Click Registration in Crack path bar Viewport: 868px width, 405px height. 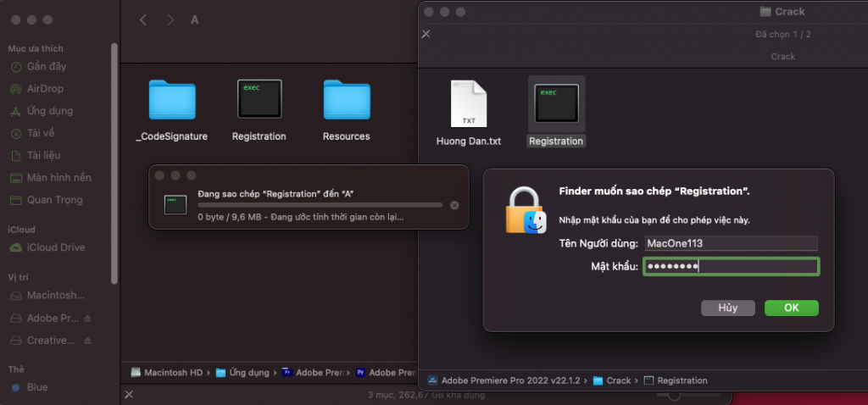(676, 380)
